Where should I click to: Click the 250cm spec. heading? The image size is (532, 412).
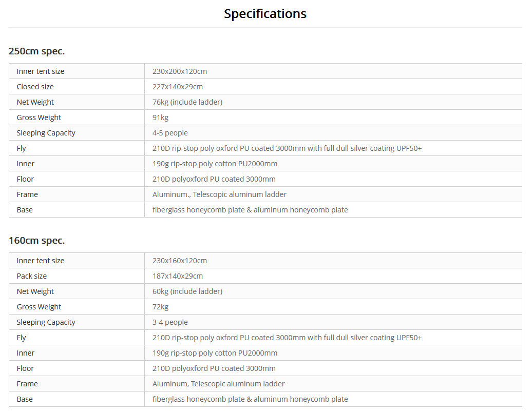36,51
